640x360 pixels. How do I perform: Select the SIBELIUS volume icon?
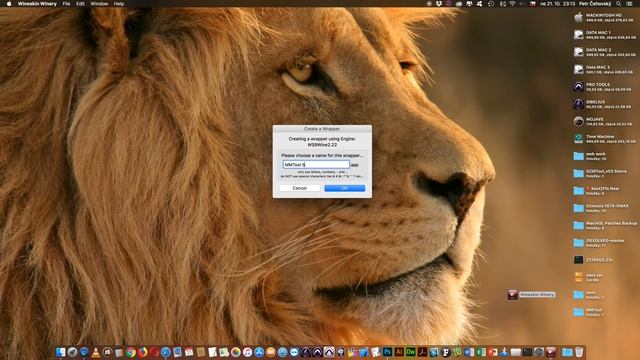(578, 104)
